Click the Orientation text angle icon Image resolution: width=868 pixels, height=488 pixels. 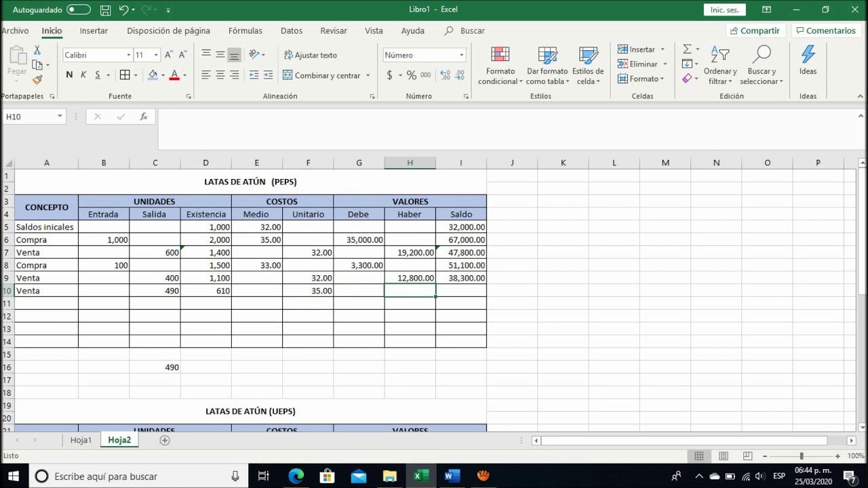coord(254,55)
